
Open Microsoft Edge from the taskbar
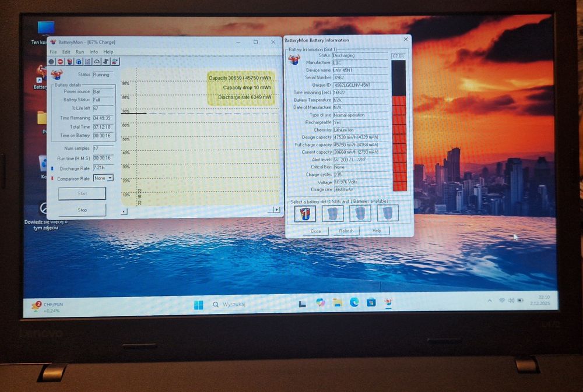click(354, 302)
